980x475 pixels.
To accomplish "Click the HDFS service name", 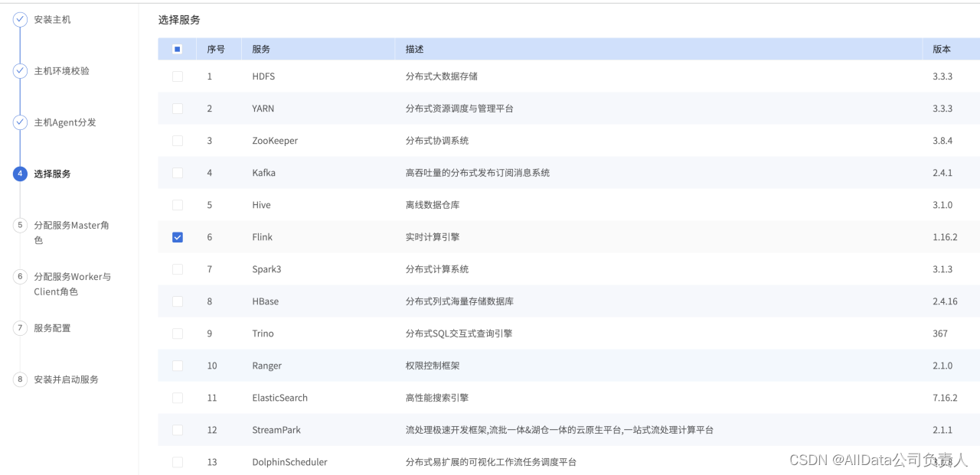I will click(x=263, y=76).
